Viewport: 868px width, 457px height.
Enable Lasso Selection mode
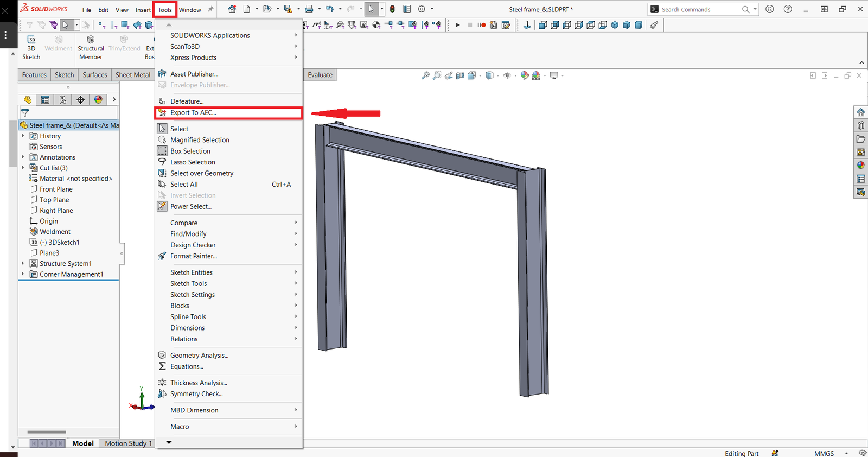[x=193, y=162]
